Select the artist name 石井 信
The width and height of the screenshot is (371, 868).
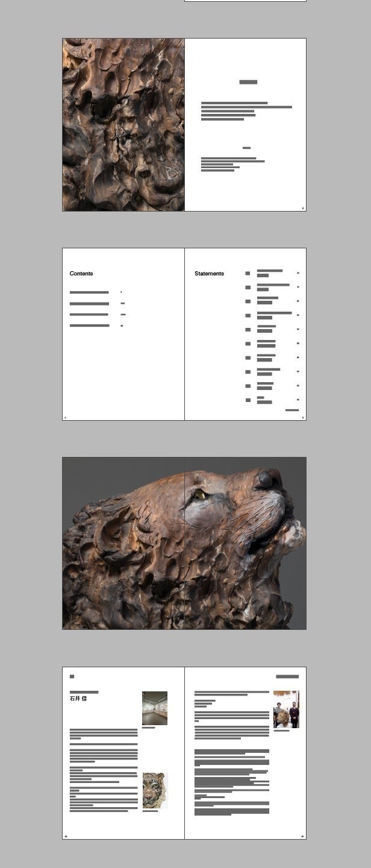(78, 699)
